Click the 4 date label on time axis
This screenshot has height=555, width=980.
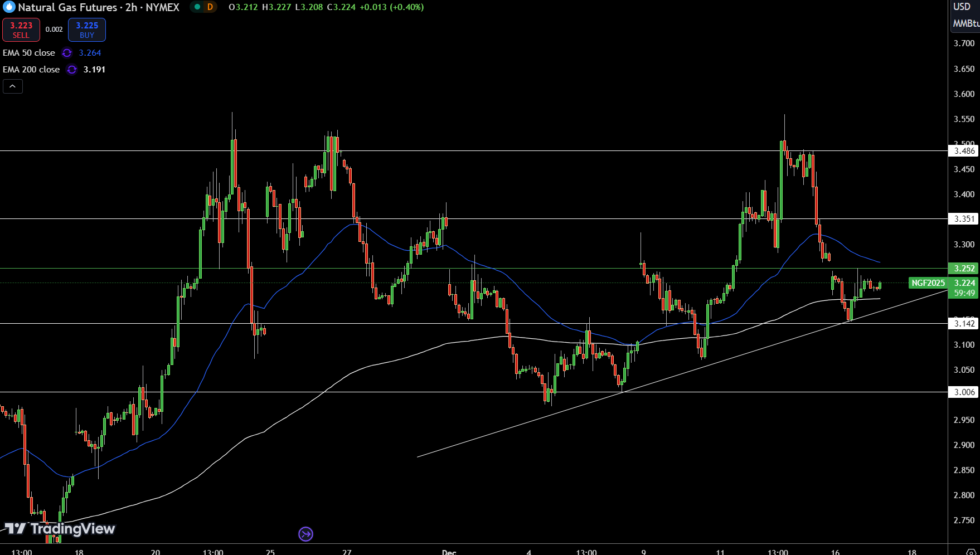click(529, 552)
